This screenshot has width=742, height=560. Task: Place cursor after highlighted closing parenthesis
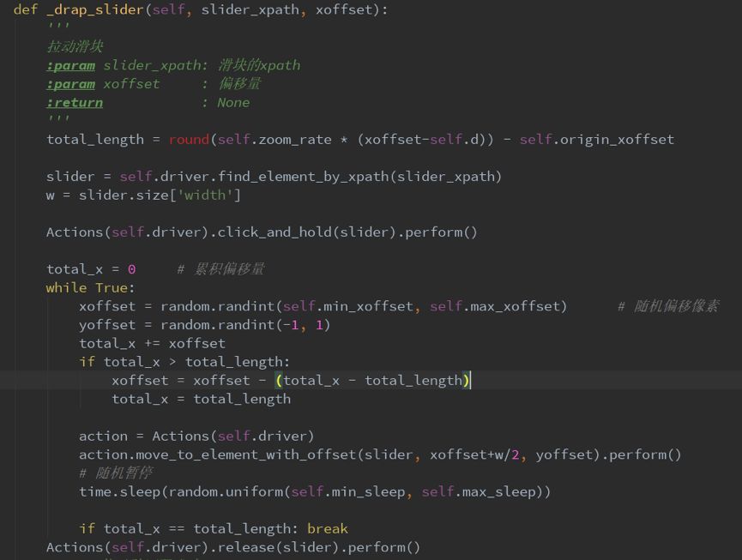point(471,380)
